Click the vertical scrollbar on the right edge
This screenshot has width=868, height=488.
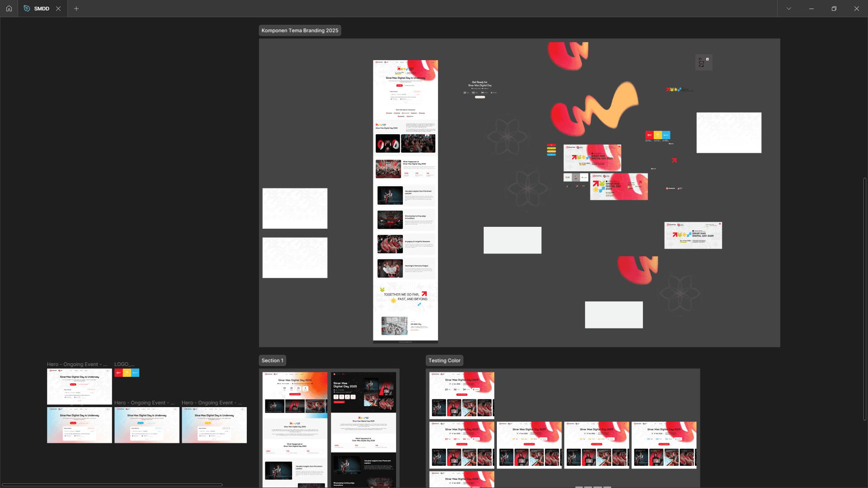click(x=864, y=298)
